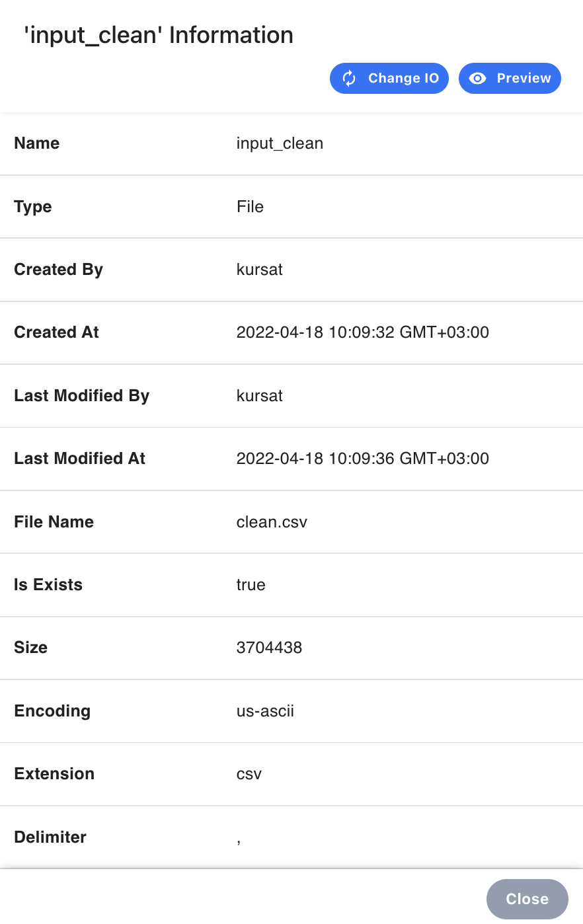This screenshot has width=583, height=924.
Task: Click the File Name row label
Action: 54,522
